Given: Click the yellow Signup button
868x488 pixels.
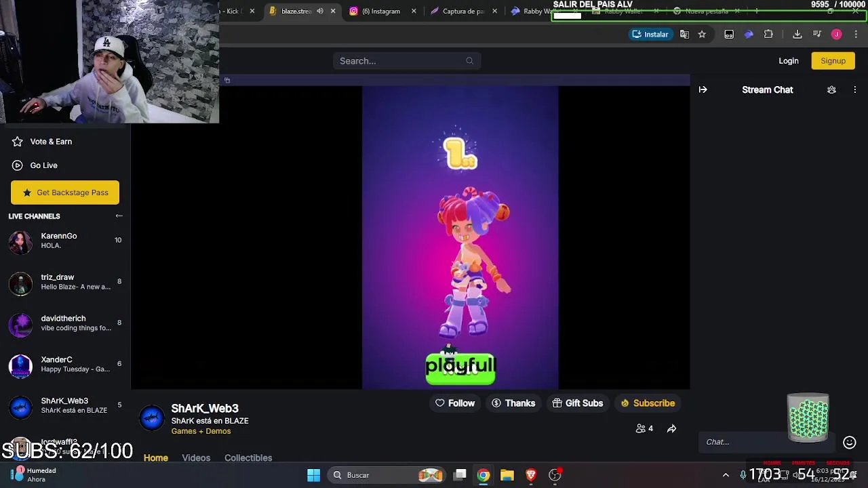Looking at the screenshot, I should (833, 61).
